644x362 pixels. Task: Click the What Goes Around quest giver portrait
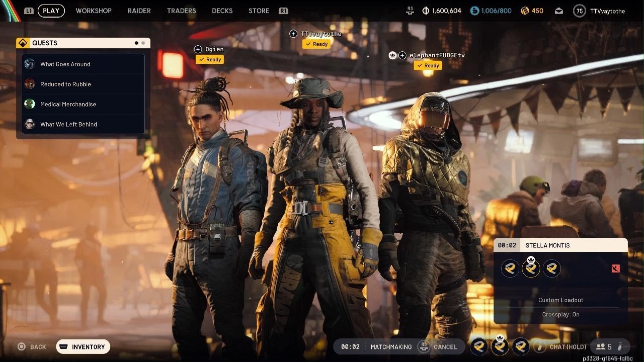(x=30, y=64)
